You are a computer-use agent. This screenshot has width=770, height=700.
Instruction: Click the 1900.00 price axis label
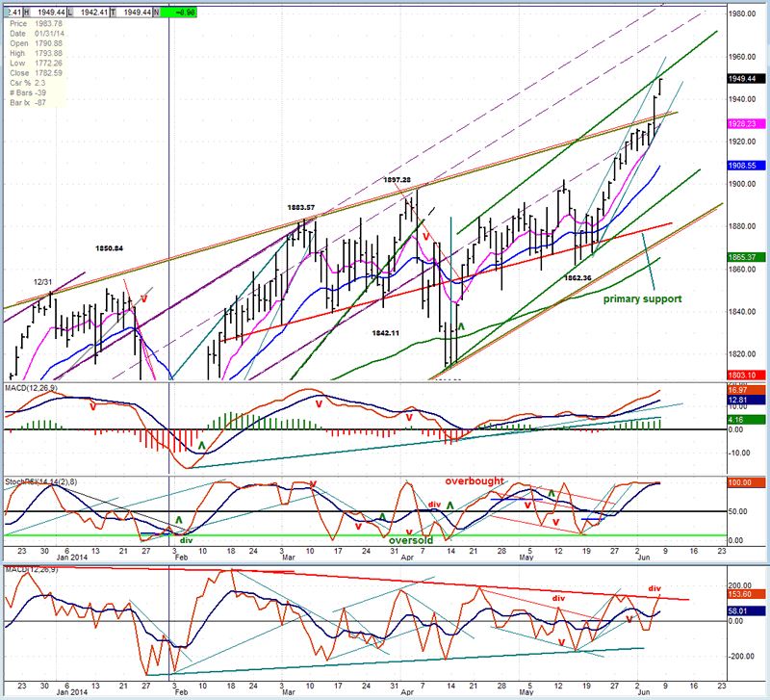coord(741,184)
